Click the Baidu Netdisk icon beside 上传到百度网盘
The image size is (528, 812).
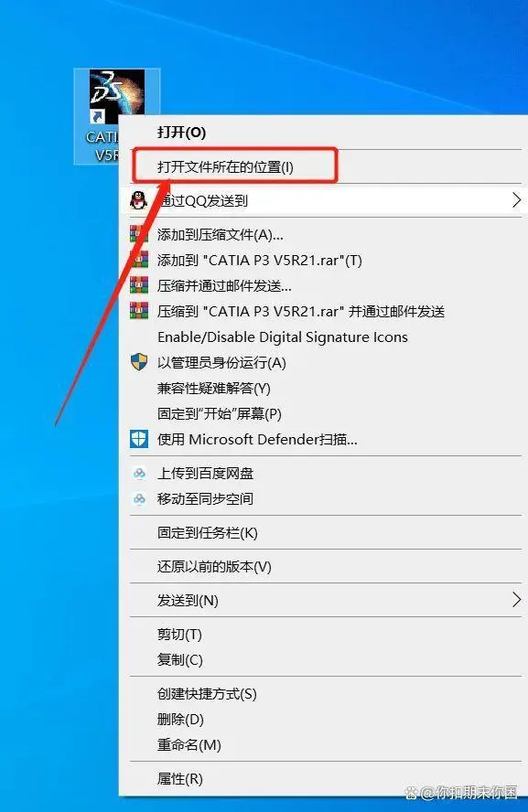click(139, 473)
